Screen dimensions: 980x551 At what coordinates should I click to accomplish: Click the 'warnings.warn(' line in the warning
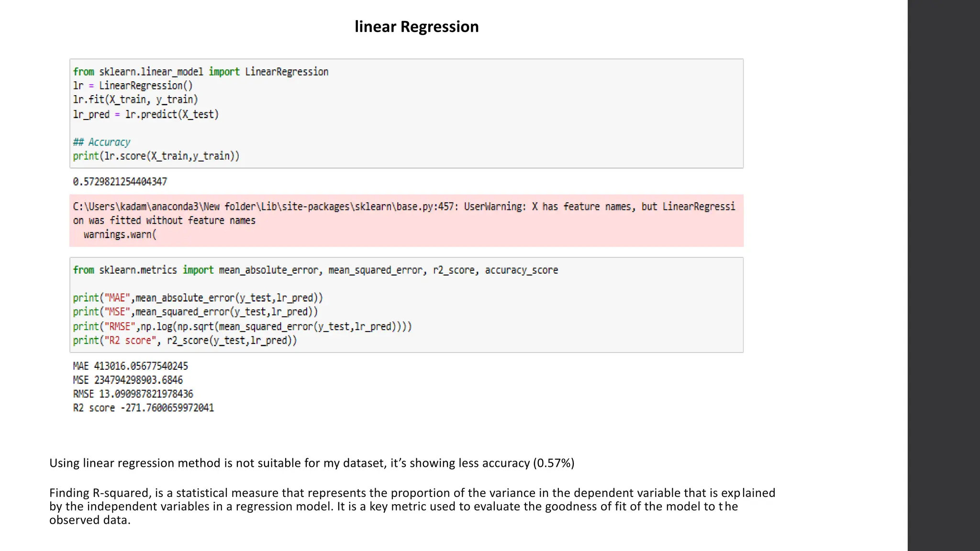click(x=120, y=234)
